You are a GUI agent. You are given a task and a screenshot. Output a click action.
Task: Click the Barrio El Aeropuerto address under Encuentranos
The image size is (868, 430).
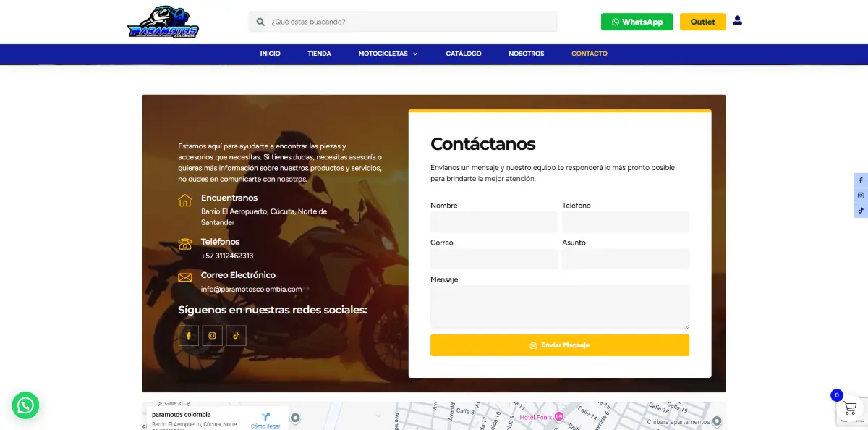pyautogui.click(x=264, y=217)
